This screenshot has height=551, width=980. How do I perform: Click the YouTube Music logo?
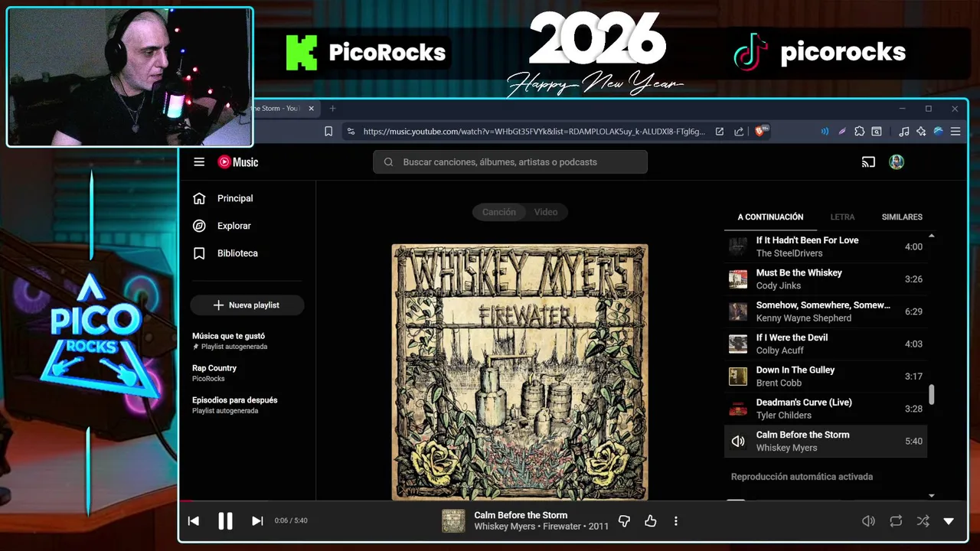(x=238, y=162)
